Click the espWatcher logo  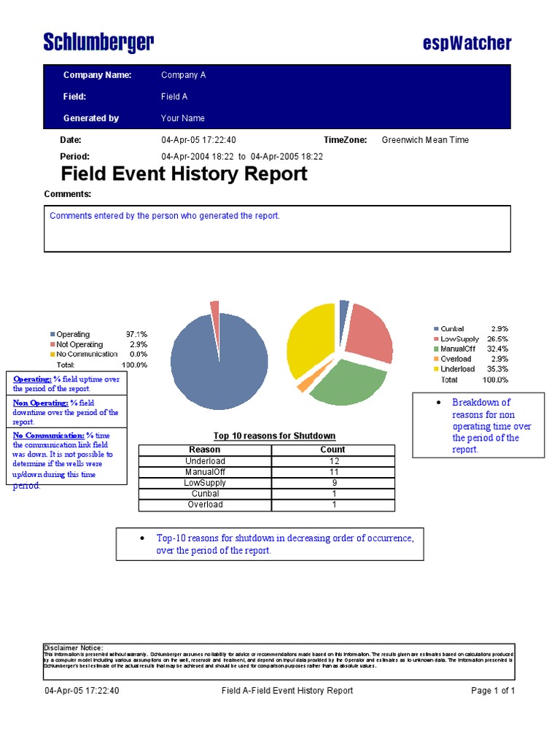tap(467, 43)
